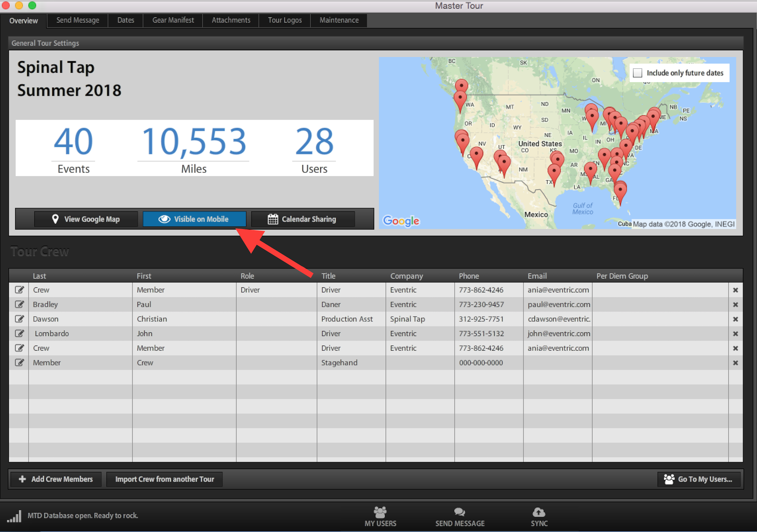Sort crew table by Last column
Viewport: 757px width, 532px height.
[80, 276]
